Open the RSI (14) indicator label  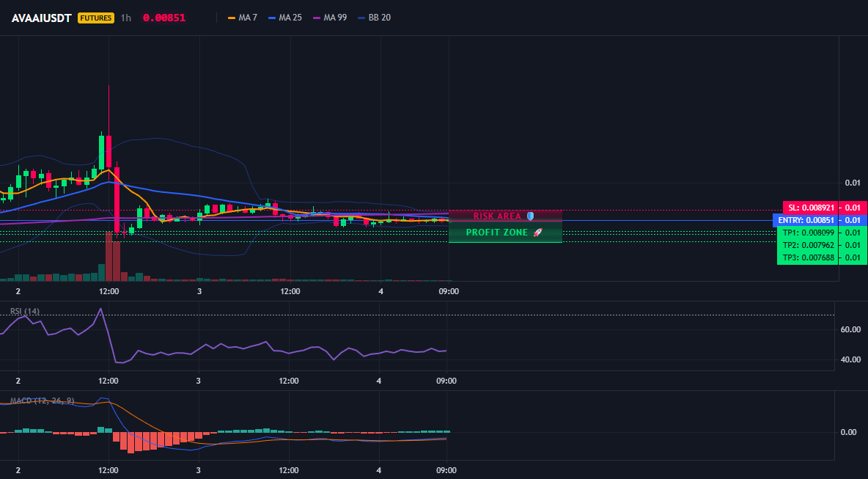[x=25, y=311]
